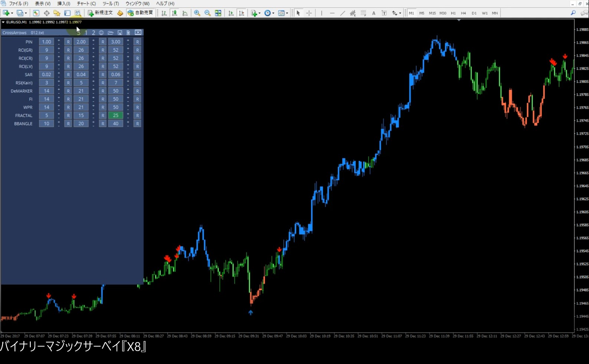Click R button right of BBANGLE 10
The width and height of the screenshot is (589, 364).
(x=68, y=123)
